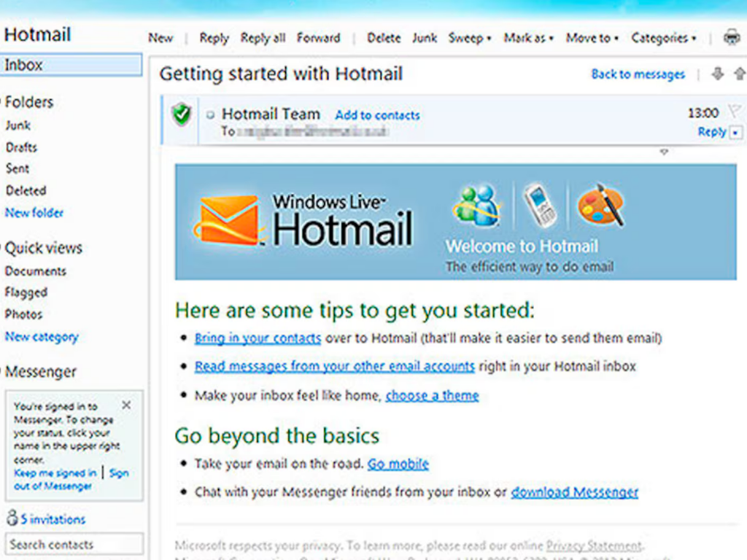Open the 'Bring in your contacts' link
This screenshot has width=747, height=560.
coord(258,338)
